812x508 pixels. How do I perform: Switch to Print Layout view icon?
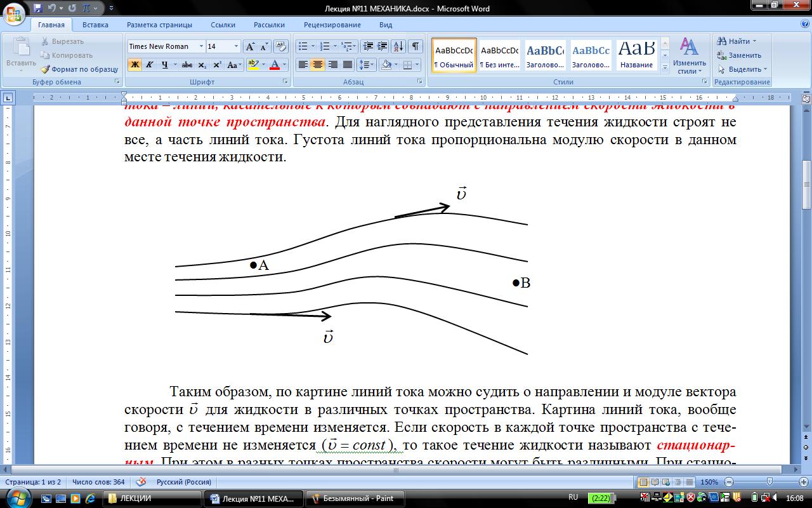click(643, 482)
